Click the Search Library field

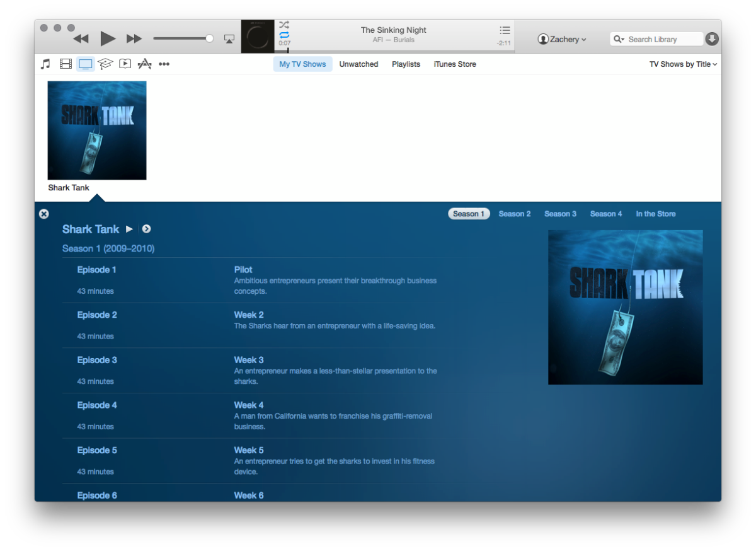pyautogui.click(x=656, y=39)
